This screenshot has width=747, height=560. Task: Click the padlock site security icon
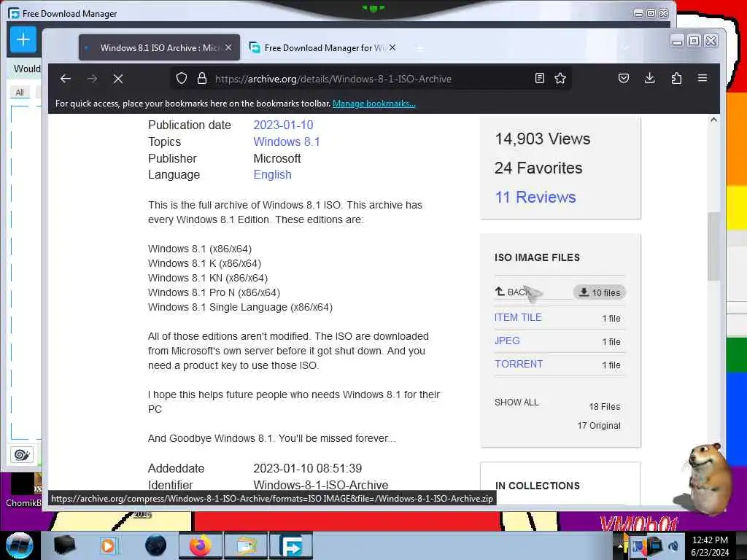202,78
